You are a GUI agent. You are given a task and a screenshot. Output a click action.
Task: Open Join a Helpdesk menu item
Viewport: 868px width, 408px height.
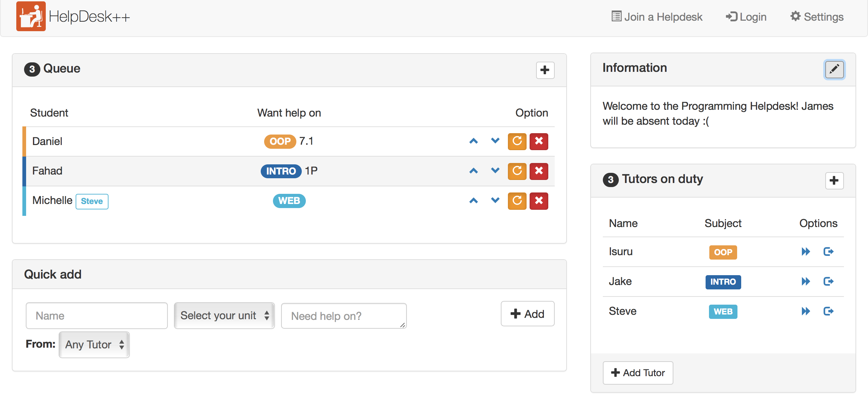(657, 17)
